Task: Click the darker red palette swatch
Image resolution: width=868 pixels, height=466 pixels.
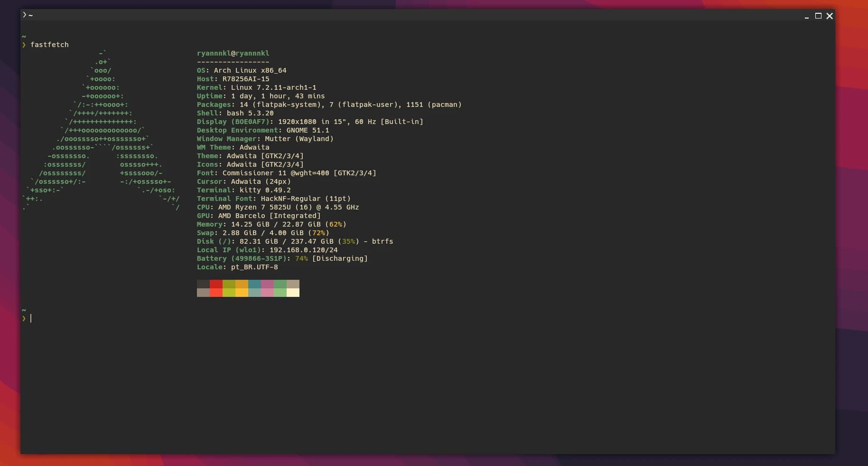Action: 216,284
